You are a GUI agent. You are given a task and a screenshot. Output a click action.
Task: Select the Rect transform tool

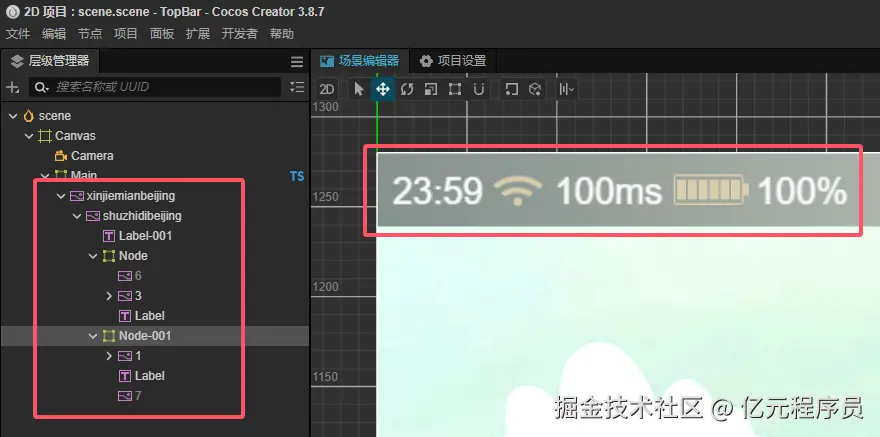[455, 89]
